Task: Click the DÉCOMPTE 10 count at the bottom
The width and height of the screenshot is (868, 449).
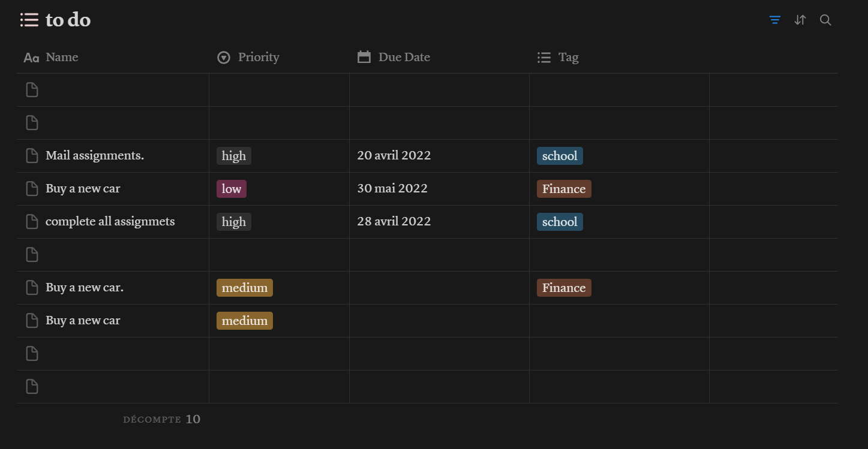Action: pos(161,419)
